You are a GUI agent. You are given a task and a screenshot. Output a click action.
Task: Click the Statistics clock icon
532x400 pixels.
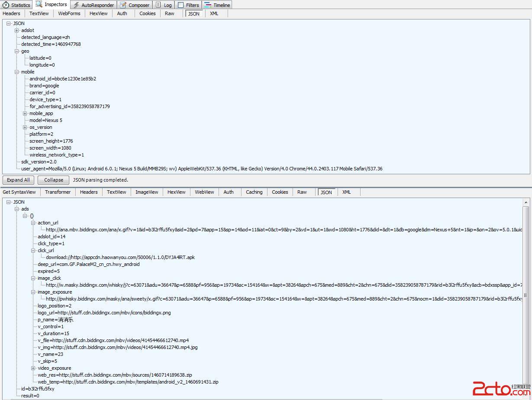(6, 5)
